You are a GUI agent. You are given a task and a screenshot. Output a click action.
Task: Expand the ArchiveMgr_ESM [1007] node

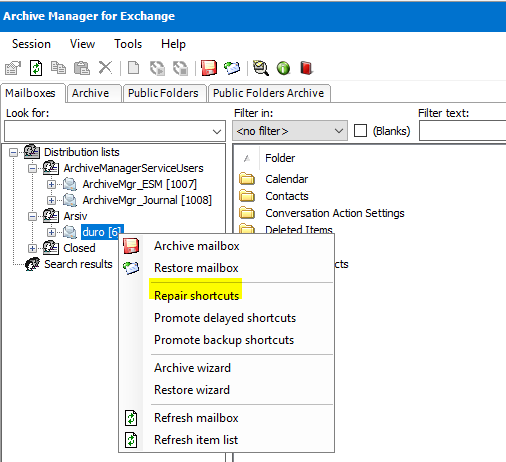[x=51, y=184]
